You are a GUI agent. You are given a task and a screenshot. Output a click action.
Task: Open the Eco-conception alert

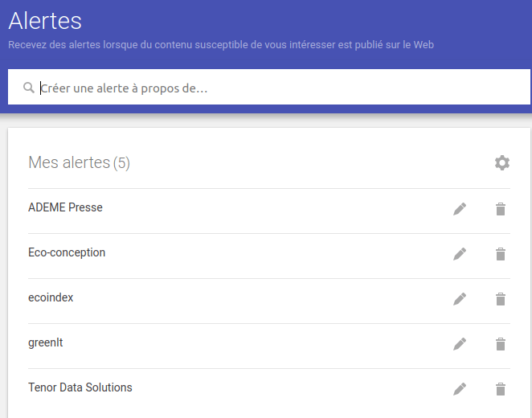(x=67, y=252)
